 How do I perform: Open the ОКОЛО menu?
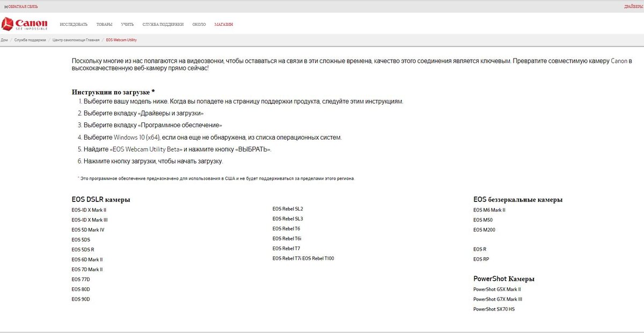pos(199,25)
